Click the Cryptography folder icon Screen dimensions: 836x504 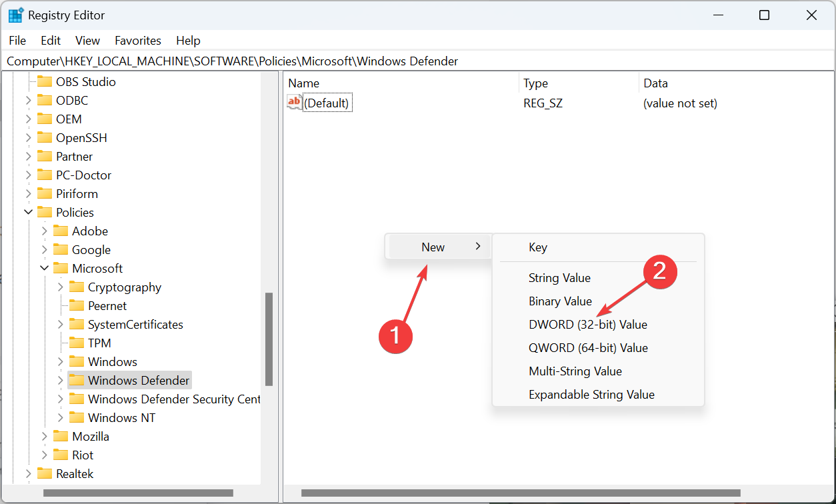tap(77, 287)
